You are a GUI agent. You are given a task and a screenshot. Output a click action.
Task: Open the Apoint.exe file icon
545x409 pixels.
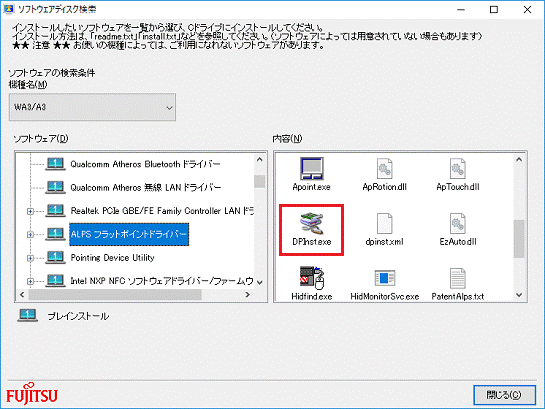(x=312, y=169)
